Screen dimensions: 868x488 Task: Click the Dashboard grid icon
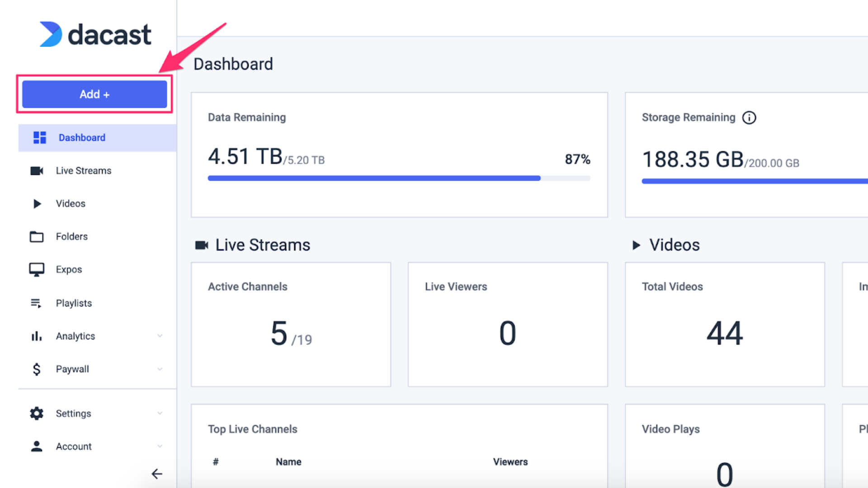coord(39,137)
